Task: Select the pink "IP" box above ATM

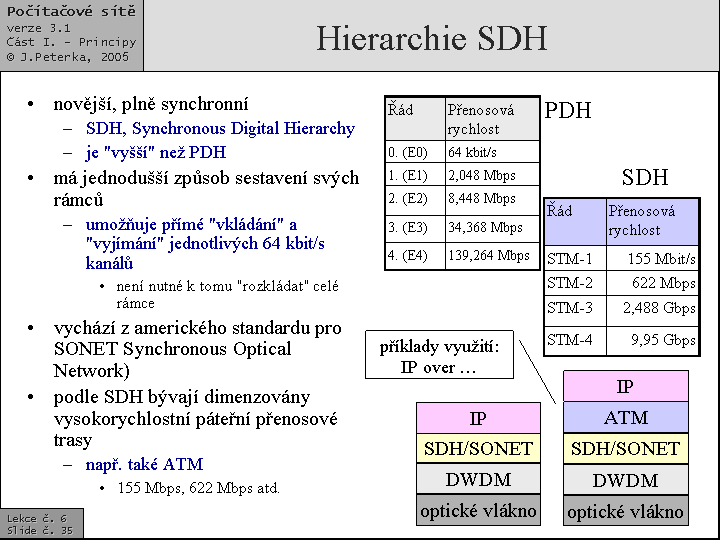Action: 626,387
